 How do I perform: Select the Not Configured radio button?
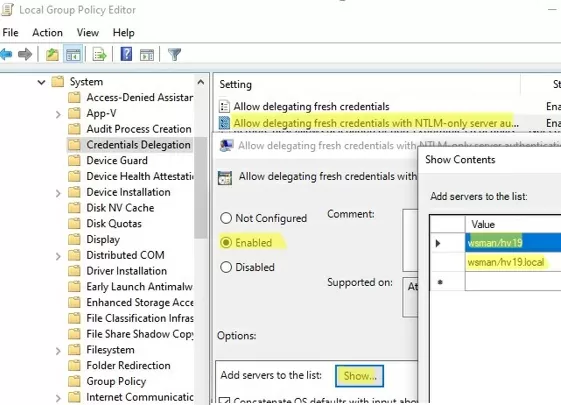click(x=226, y=218)
